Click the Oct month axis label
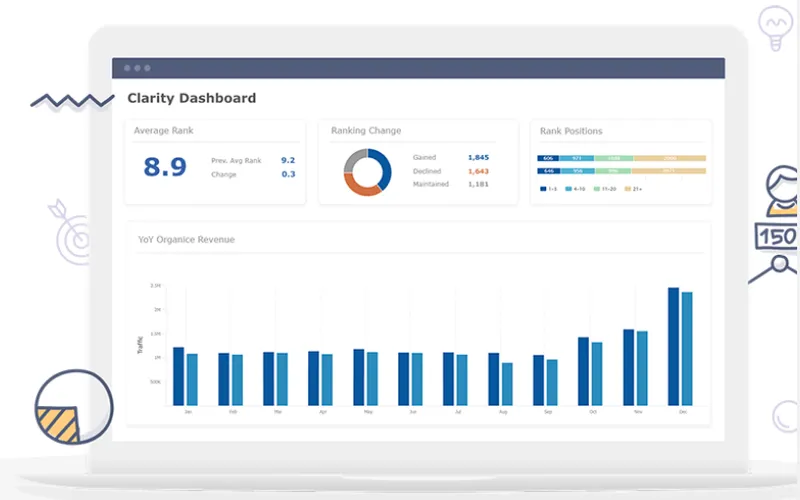800x500 pixels. click(x=593, y=412)
